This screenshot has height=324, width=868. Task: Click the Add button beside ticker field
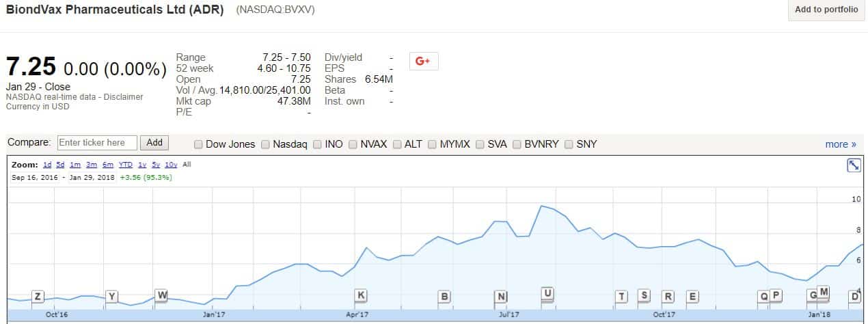(x=154, y=143)
